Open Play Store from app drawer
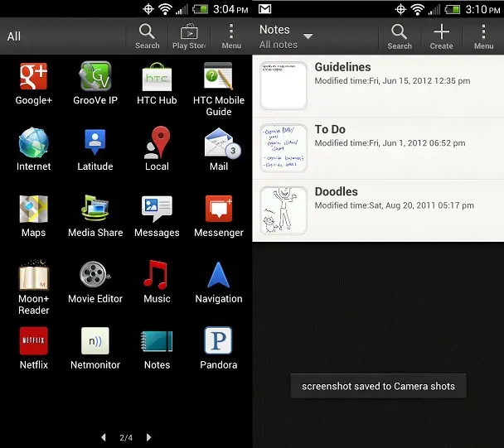 pyautogui.click(x=189, y=36)
